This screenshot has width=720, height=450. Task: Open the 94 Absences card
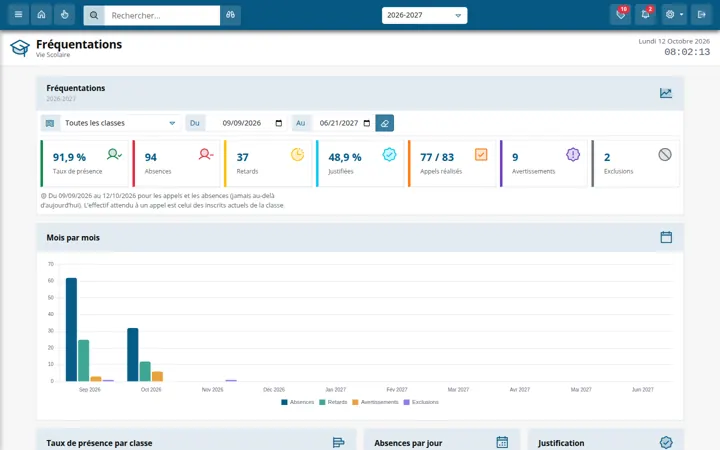(x=176, y=163)
